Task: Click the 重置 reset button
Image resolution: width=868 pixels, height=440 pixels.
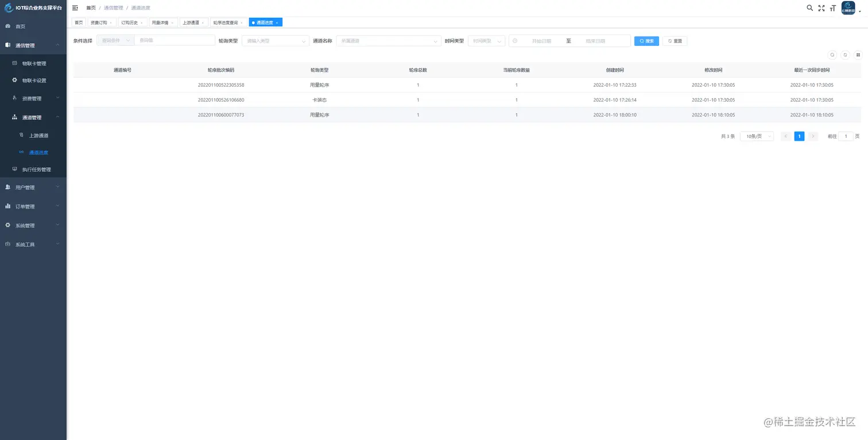Action: click(675, 41)
